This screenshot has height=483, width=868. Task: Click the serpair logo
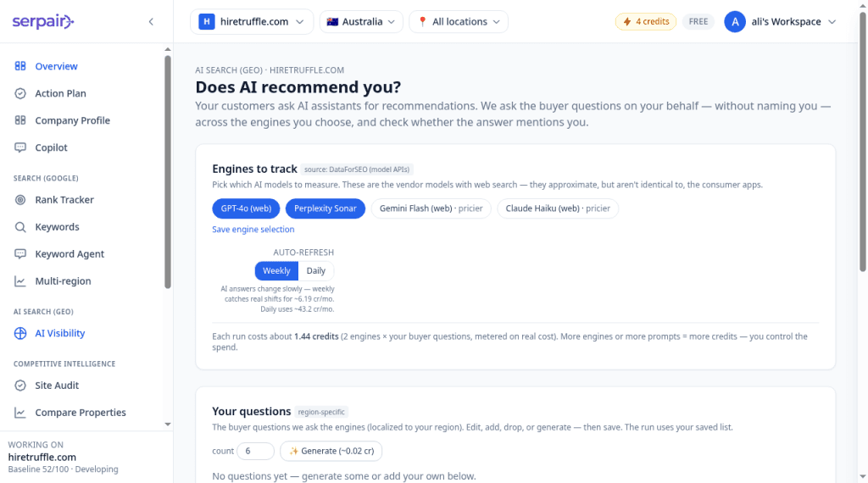(x=43, y=21)
